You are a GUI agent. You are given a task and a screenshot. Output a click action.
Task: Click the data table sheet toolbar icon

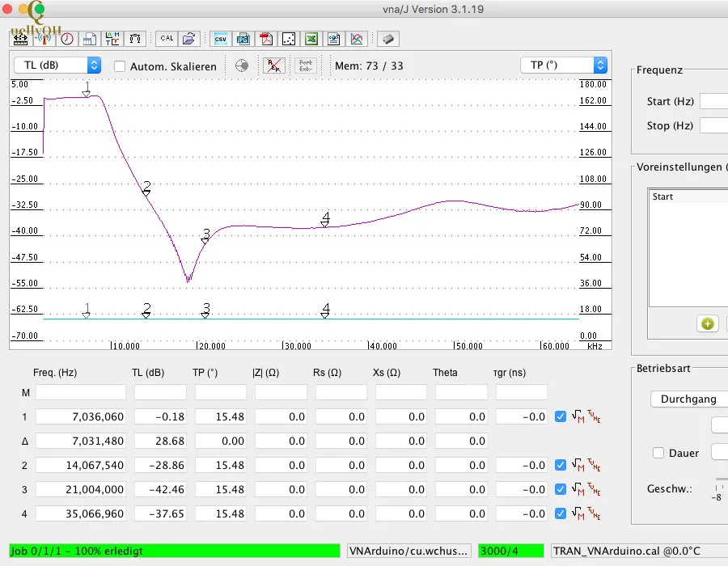pos(89,39)
